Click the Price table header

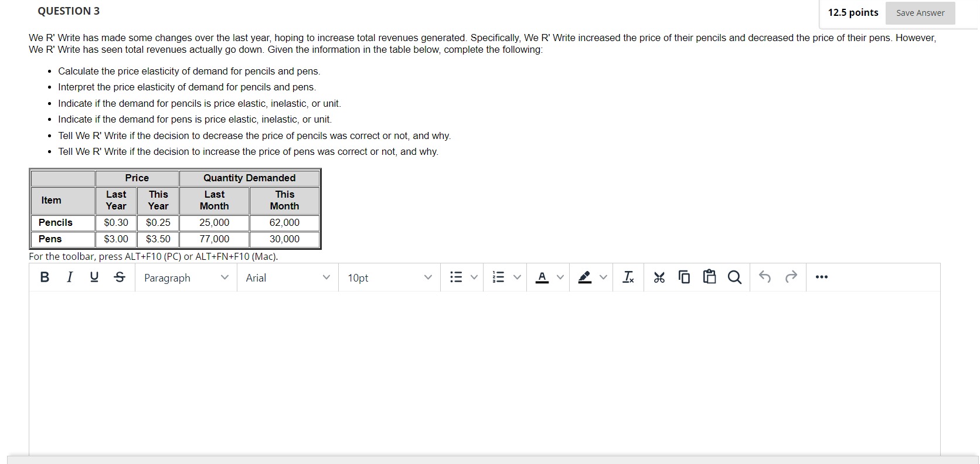pyautogui.click(x=137, y=178)
